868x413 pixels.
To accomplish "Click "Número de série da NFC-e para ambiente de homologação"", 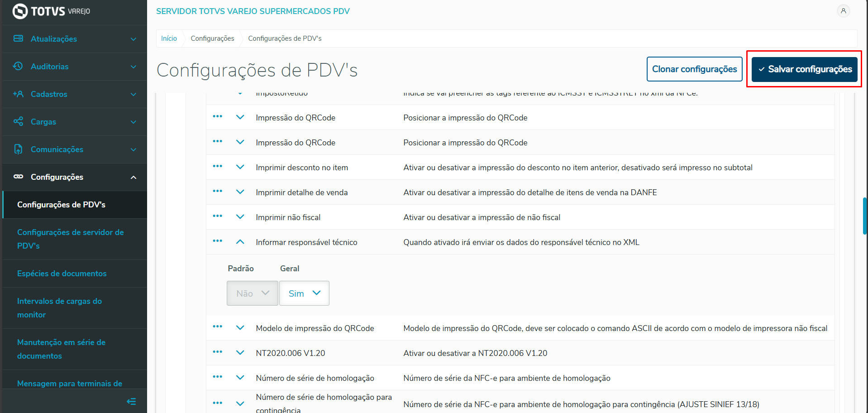I will (507, 378).
